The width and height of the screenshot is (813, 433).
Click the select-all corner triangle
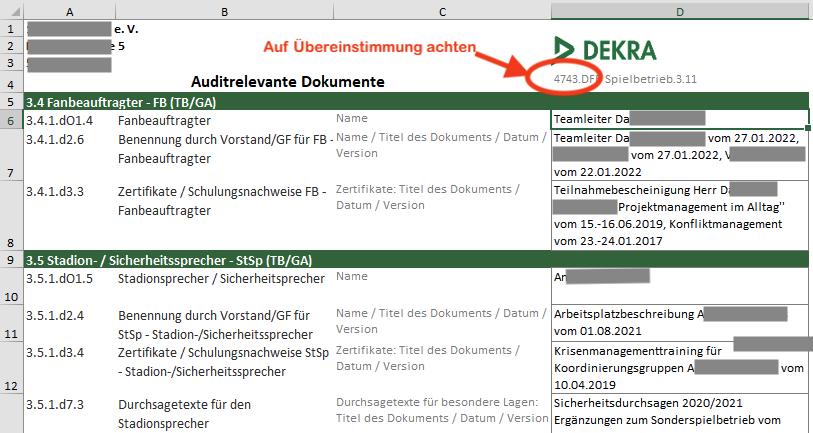click(10, 10)
